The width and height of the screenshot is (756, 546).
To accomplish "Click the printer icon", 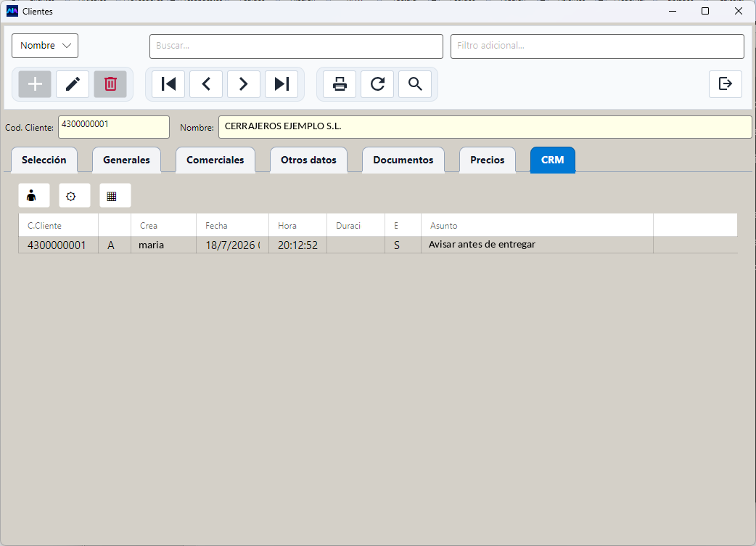I will (x=340, y=84).
